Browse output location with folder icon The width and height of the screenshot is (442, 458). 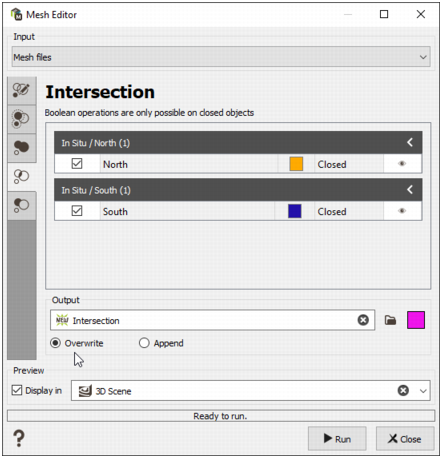point(390,320)
